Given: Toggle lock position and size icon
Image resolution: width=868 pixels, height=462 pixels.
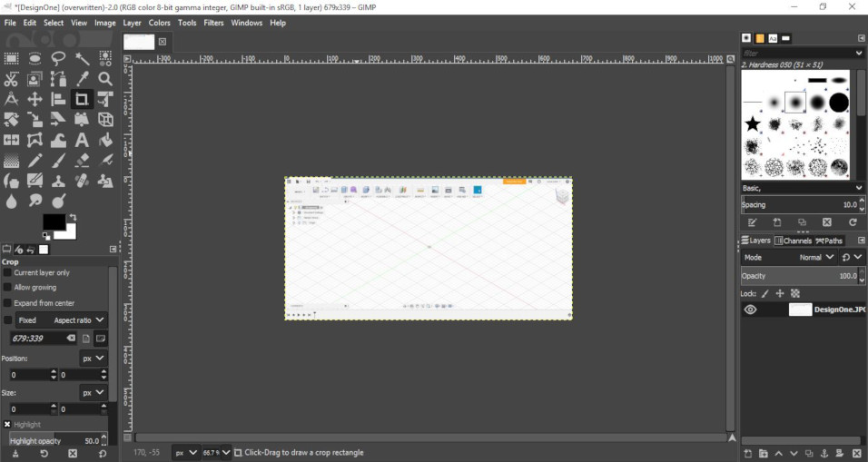Looking at the screenshot, I should [780, 294].
